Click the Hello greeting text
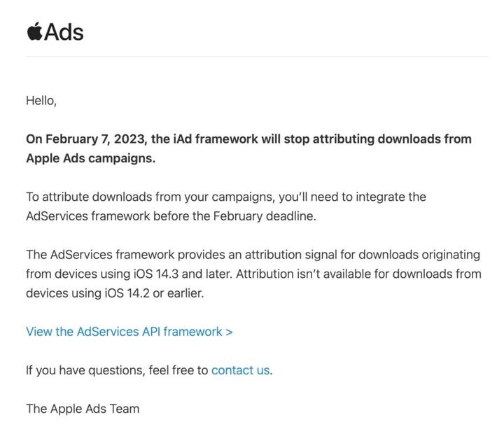The width and height of the screenshot is (504, 429). pos(41,101)
